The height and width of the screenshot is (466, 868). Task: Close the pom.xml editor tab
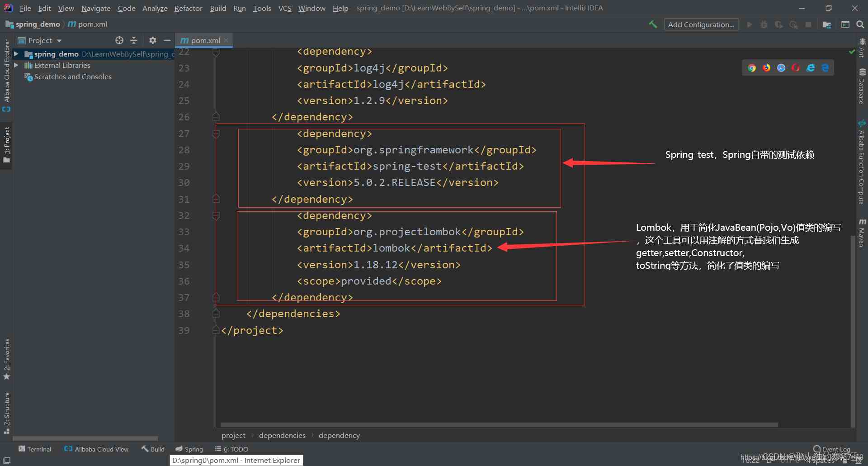pyautogui.click(x=226, y=40)
